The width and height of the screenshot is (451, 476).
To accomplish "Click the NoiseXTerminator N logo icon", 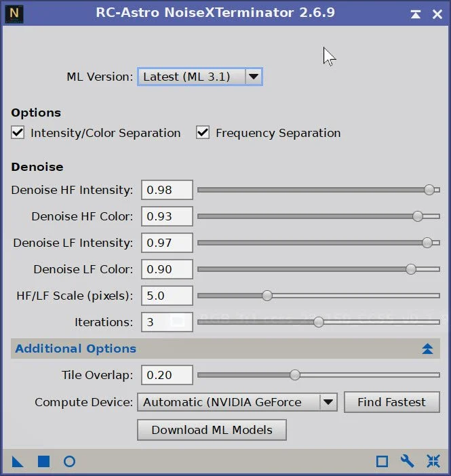I will pos(14,14).
